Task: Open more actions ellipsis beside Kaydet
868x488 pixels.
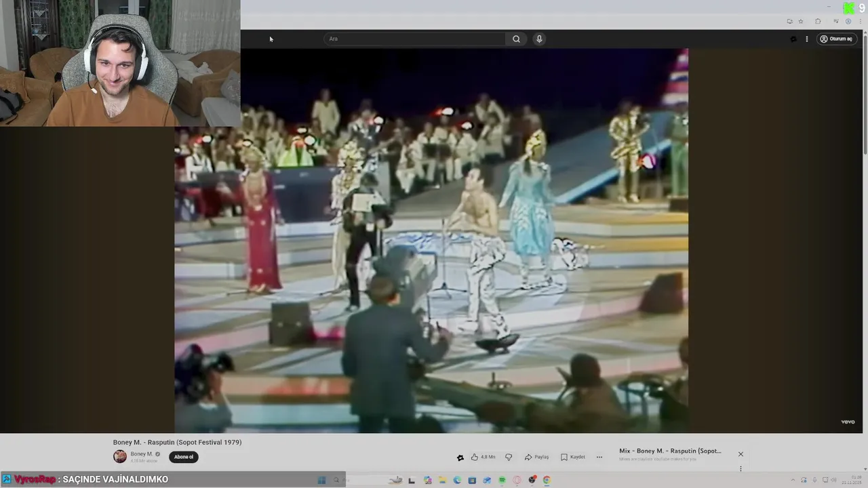Action: 599,457
